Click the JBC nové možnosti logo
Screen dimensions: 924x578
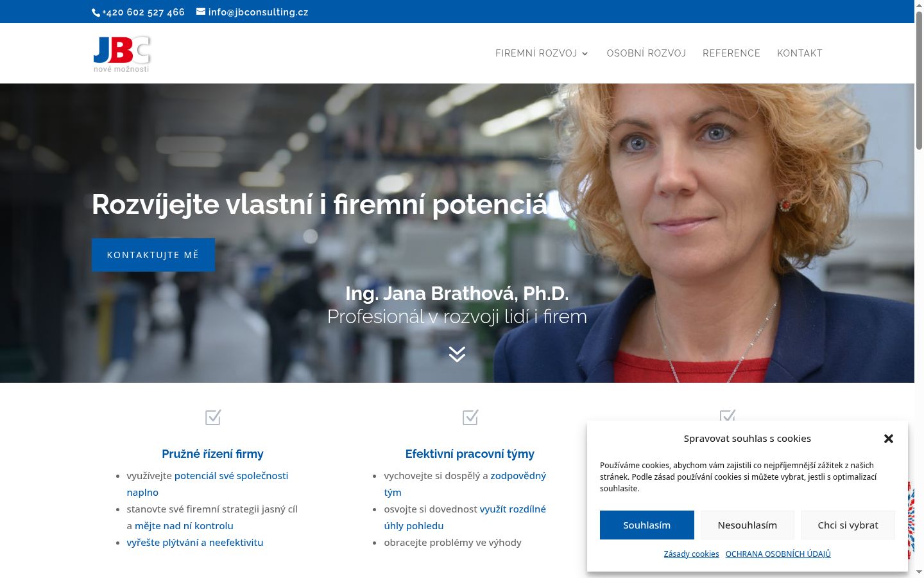point(122,54)
